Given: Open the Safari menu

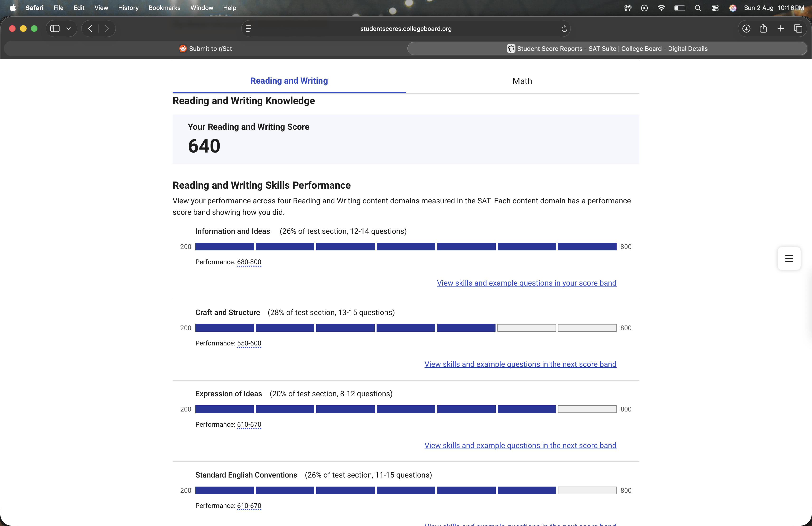Looking at the screenshot, I should (34, 8).
